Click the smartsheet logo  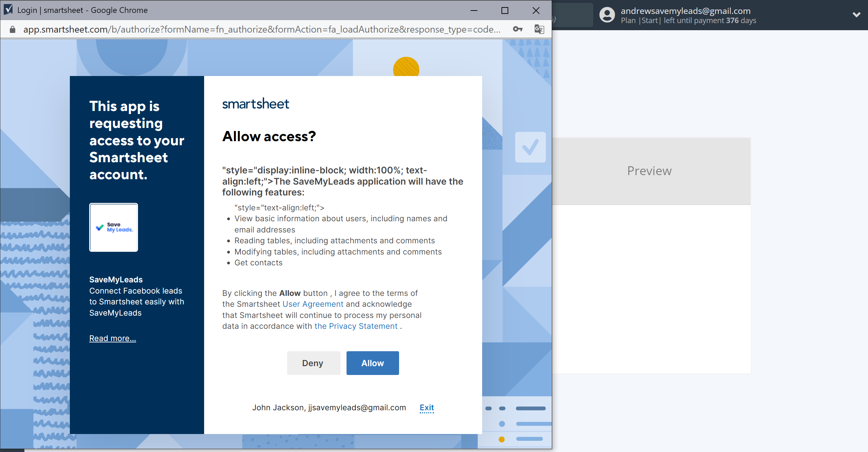pos(256,104)
